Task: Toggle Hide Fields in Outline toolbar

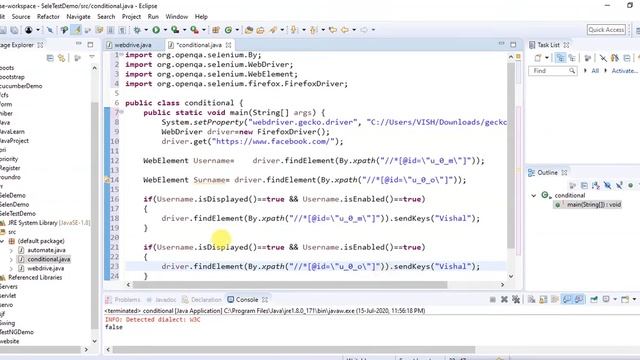Action: point(607,186)
